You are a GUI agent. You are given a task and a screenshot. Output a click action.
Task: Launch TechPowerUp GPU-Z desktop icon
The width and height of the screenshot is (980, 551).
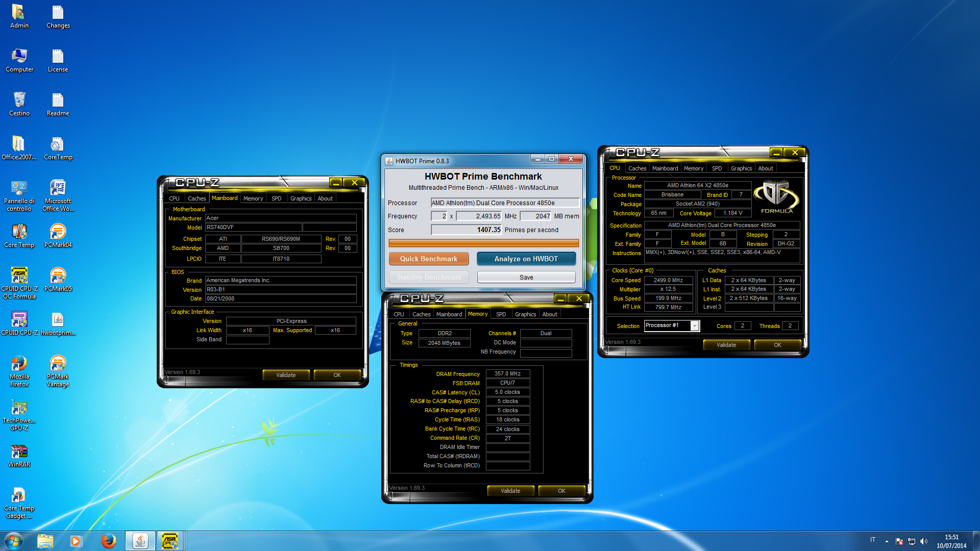click(19, 415)
